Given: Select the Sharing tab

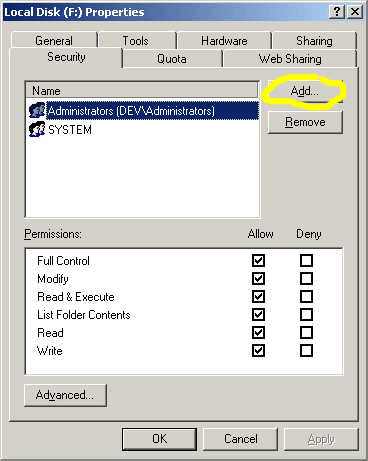Looking at the screenshot, I should [x=314, y=40].
